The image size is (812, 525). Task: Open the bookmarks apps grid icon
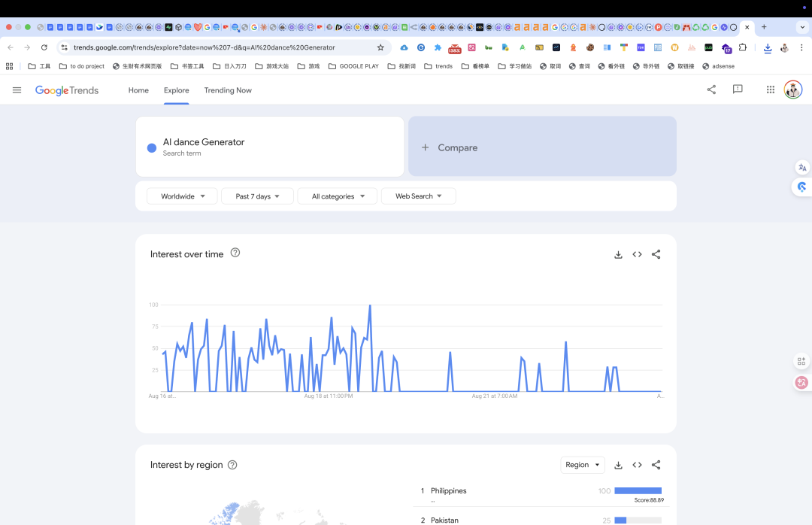click(9, 66)
